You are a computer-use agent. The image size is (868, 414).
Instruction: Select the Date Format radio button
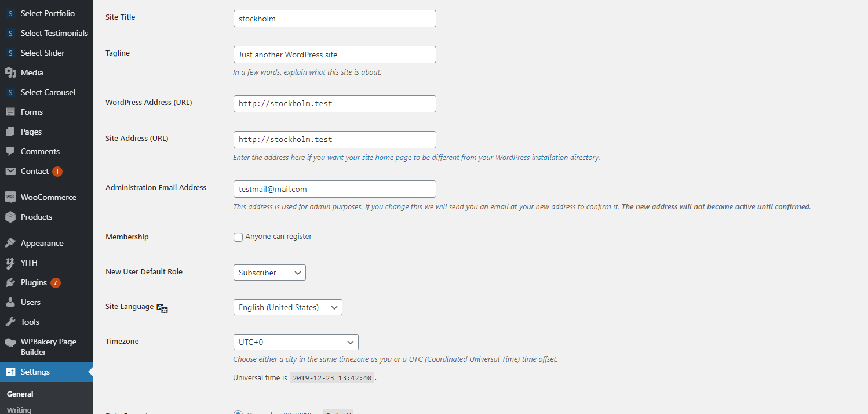(238, 413)
